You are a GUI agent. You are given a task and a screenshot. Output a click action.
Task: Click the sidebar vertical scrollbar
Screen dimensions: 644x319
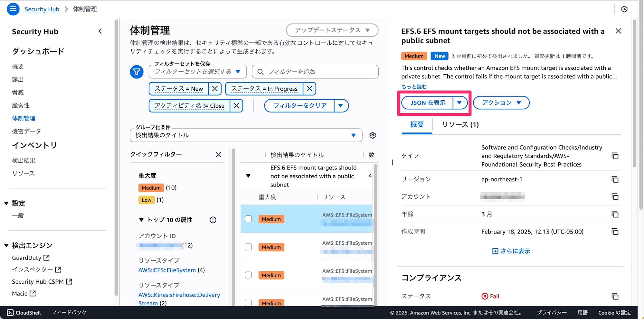pyautogui.click(x=116, y=158)
